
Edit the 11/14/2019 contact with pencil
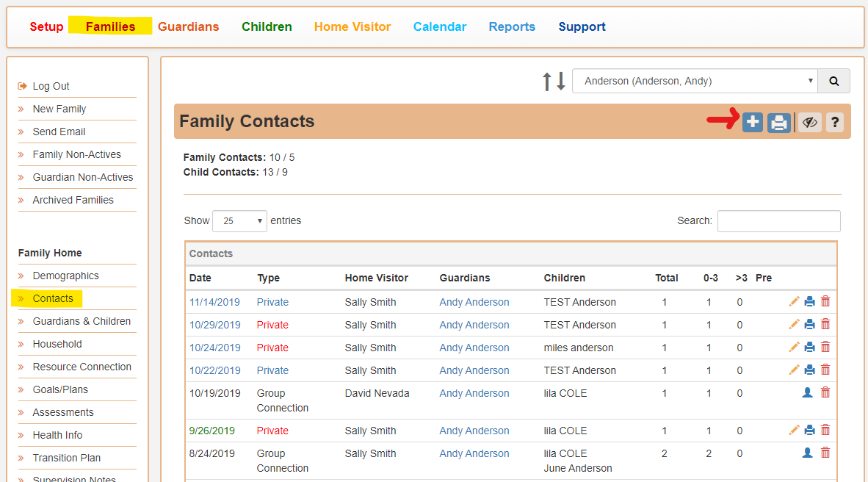coord(794,301)
